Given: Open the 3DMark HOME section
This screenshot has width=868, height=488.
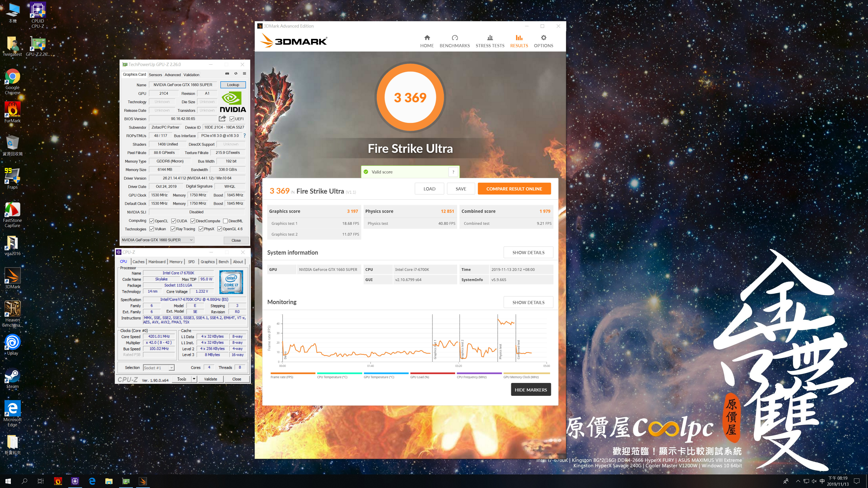Looking at the screenshot, I should pyautogui.click(x=427, y=41).
